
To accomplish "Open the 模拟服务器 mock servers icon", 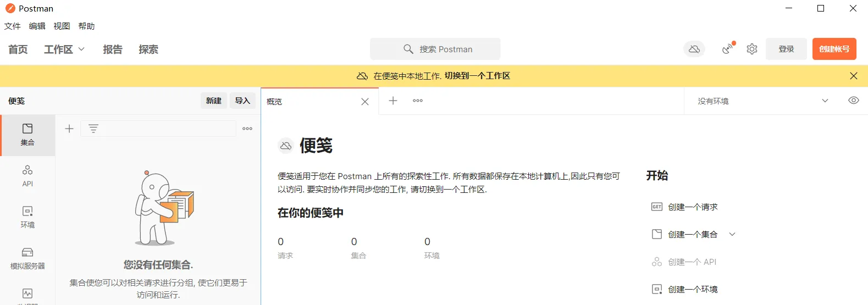I will tap(27, 258).
